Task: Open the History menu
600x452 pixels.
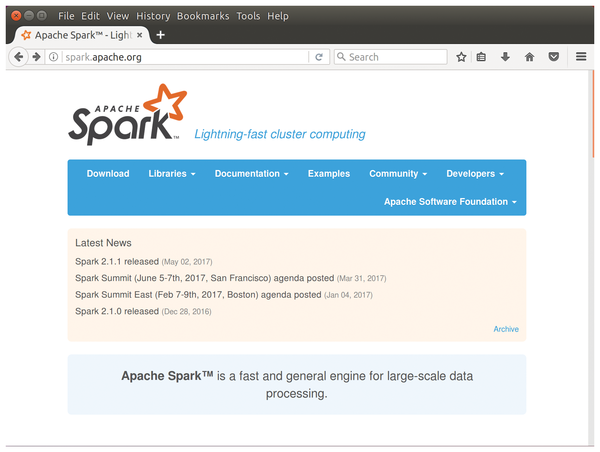Action: click(x=153, y=16)
